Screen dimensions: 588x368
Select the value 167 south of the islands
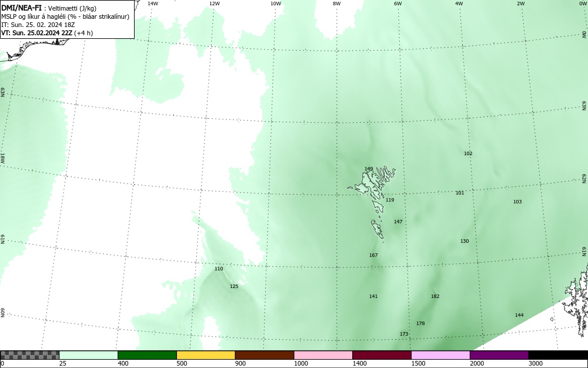(x=373, y=255)
